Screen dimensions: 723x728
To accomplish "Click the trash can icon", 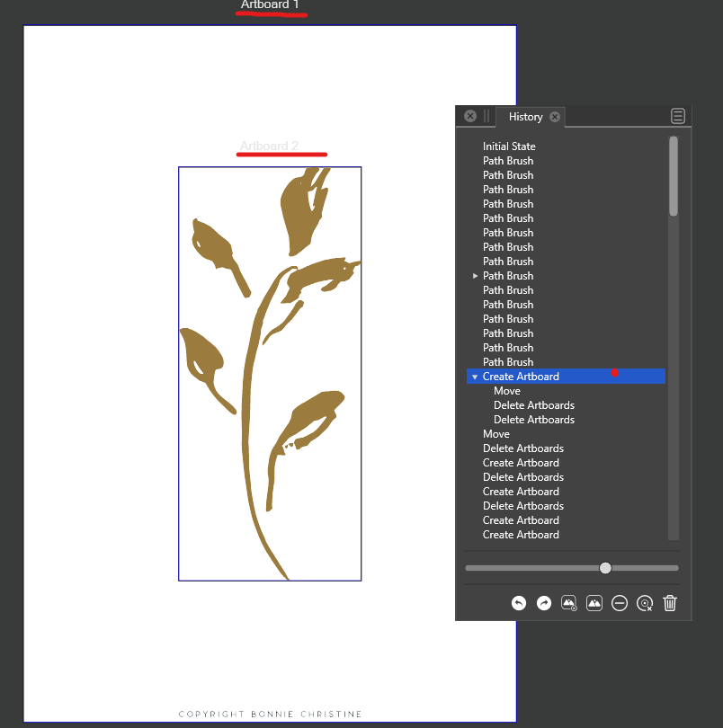I will 670,604.
